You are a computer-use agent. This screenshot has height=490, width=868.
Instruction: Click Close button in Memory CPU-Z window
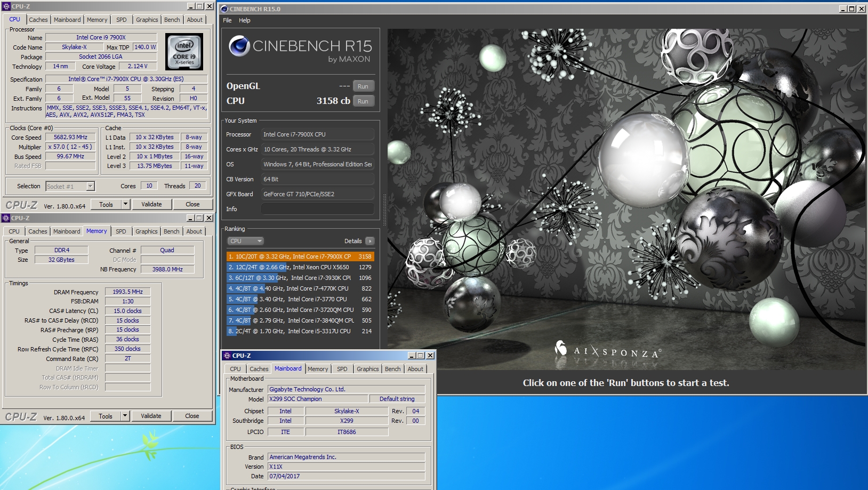(192, 416)
